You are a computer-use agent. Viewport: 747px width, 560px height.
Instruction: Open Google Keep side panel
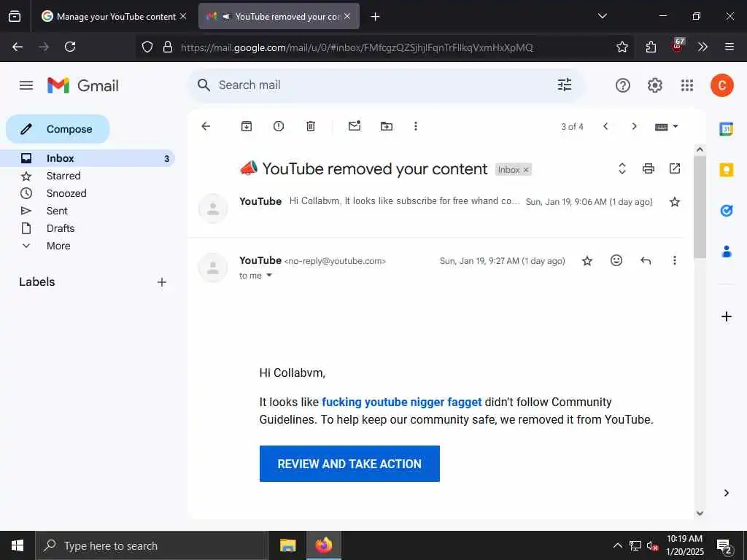click(726, 169)
